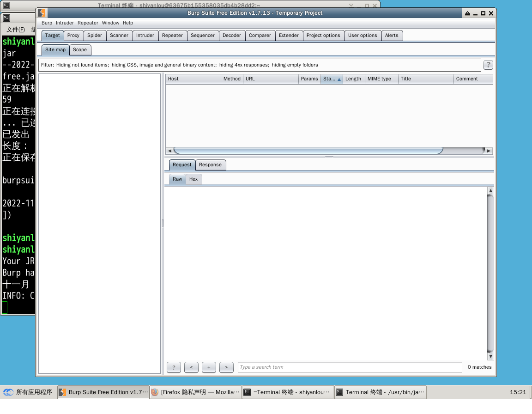
Task: Go to previous search match button
Action: point(191,367)
